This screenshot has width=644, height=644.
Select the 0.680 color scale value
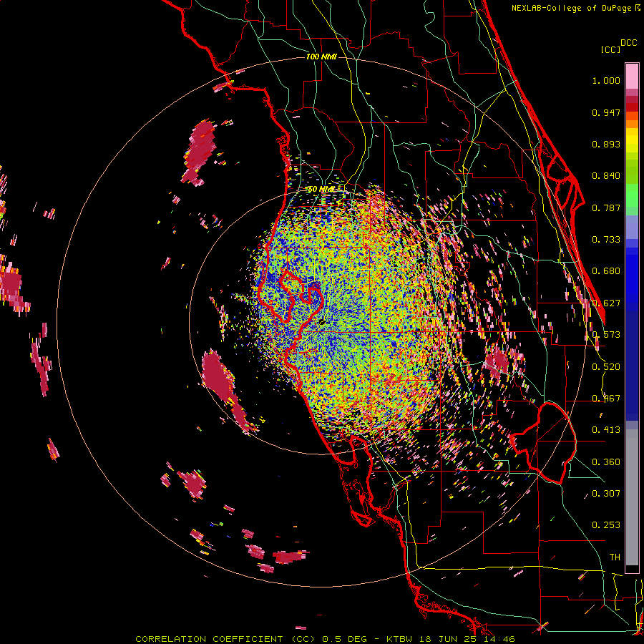pos(606,271)
